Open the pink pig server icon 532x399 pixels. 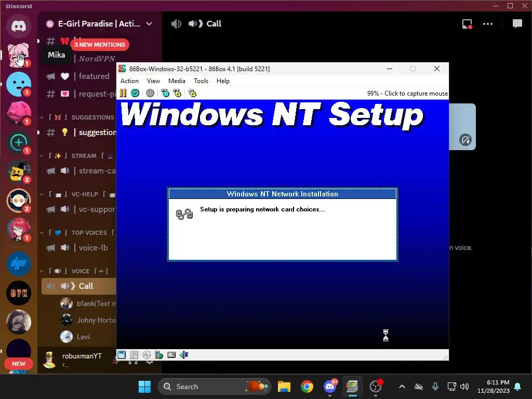pyautogui.click(x=19, y=113)
